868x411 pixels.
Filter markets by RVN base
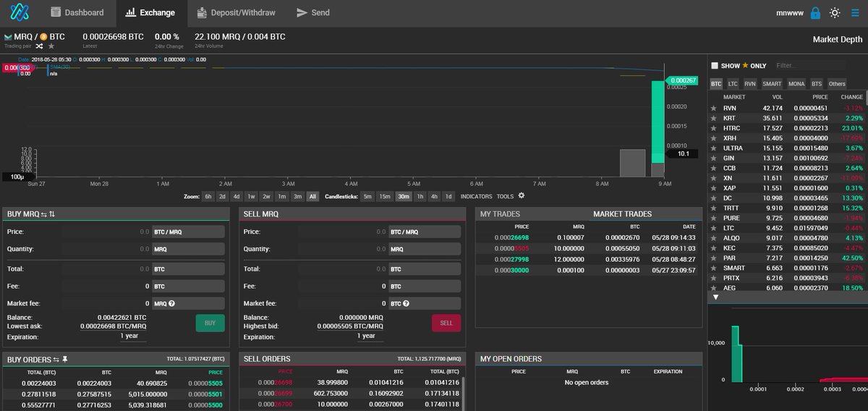750,84
